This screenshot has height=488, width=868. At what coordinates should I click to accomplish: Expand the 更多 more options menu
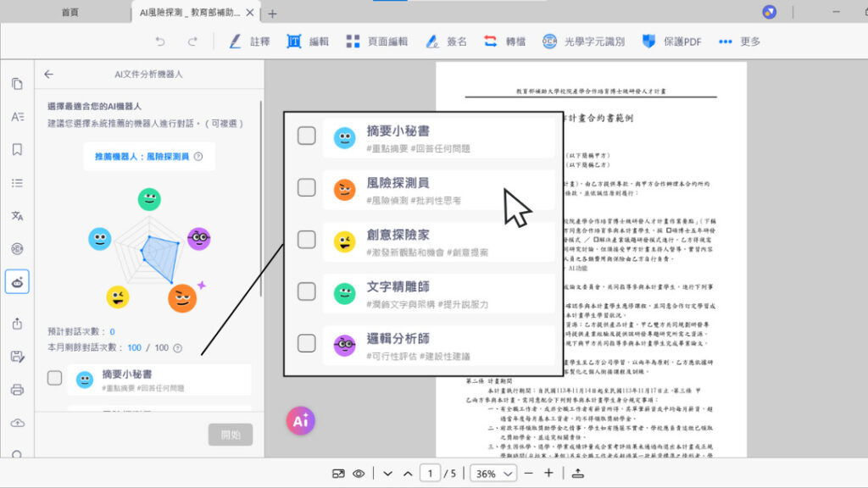pos(738,42)
